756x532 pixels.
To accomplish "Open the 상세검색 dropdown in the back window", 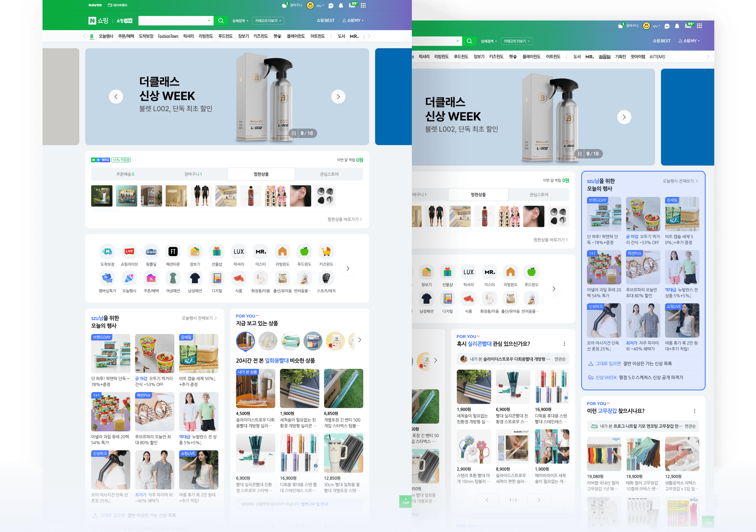I will coord(489,41).
